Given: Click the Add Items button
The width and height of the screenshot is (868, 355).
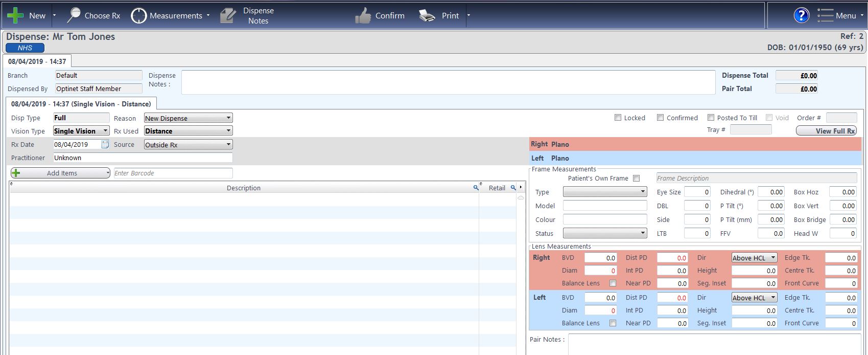Looking at the screenshot, I should coord(61,173).
